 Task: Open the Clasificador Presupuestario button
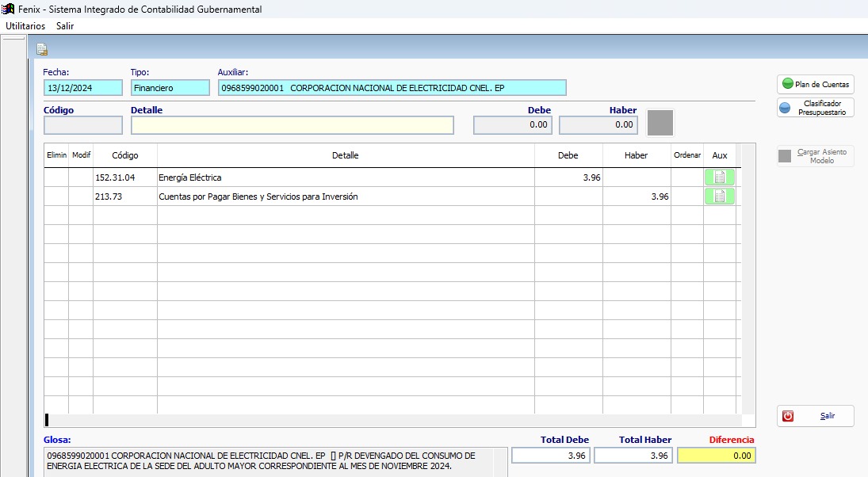click(815, 108)
